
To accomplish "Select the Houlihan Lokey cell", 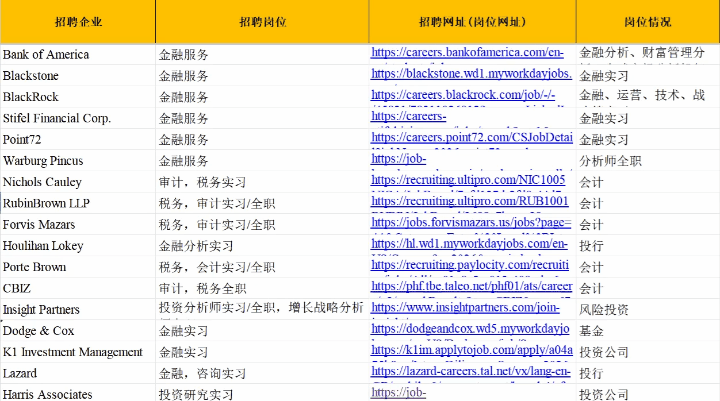I will tap(78, 246).
